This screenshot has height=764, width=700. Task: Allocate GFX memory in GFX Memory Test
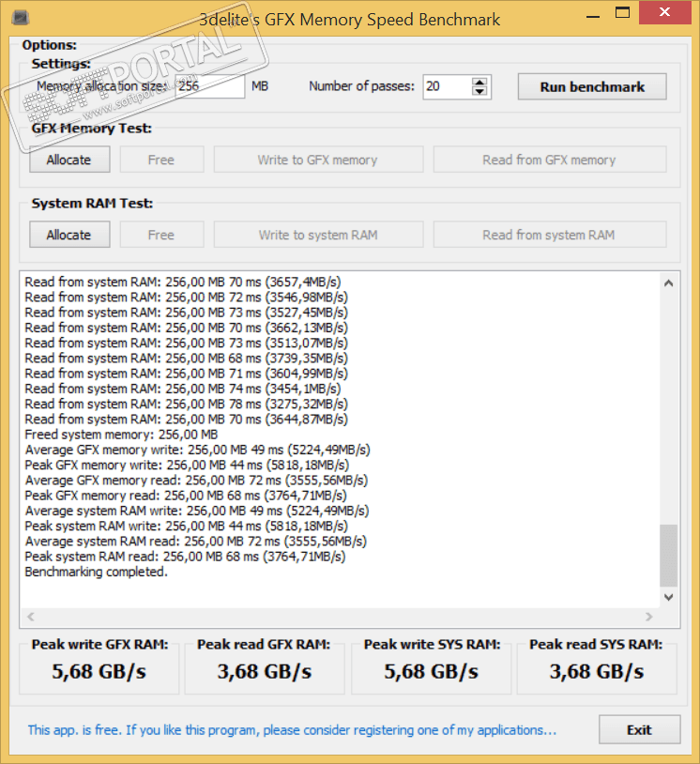coord(69,160)
